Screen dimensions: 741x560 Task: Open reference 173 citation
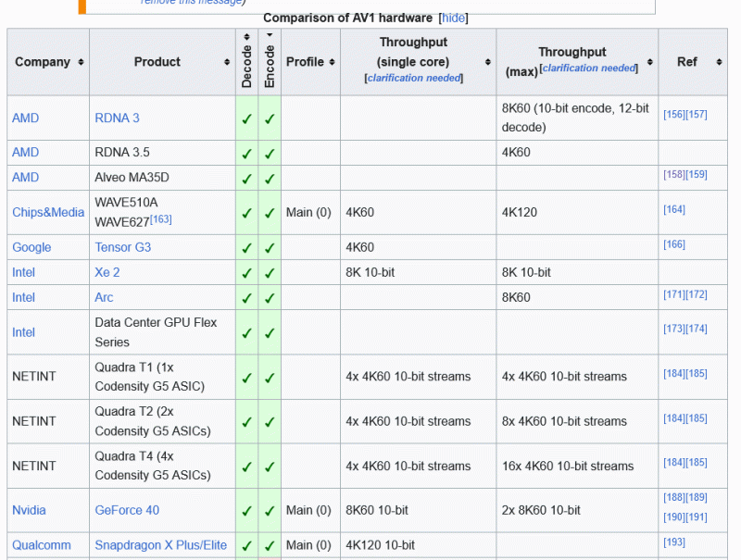(674, 329)
